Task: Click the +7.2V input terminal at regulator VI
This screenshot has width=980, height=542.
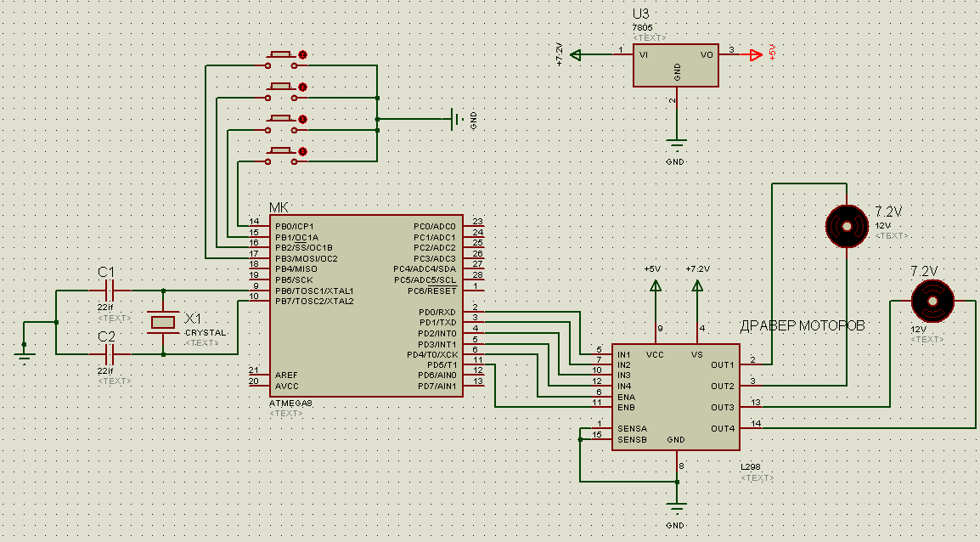Action: (x=577, y=55)
